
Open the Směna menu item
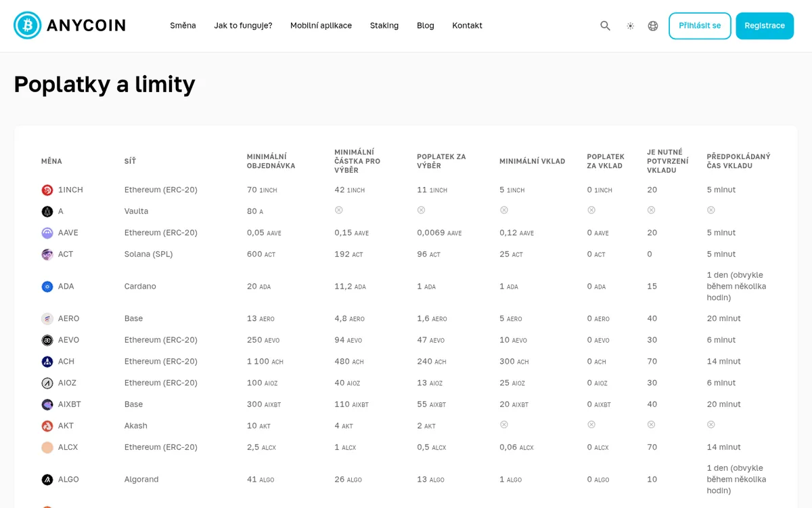click(x=183, y=26)
